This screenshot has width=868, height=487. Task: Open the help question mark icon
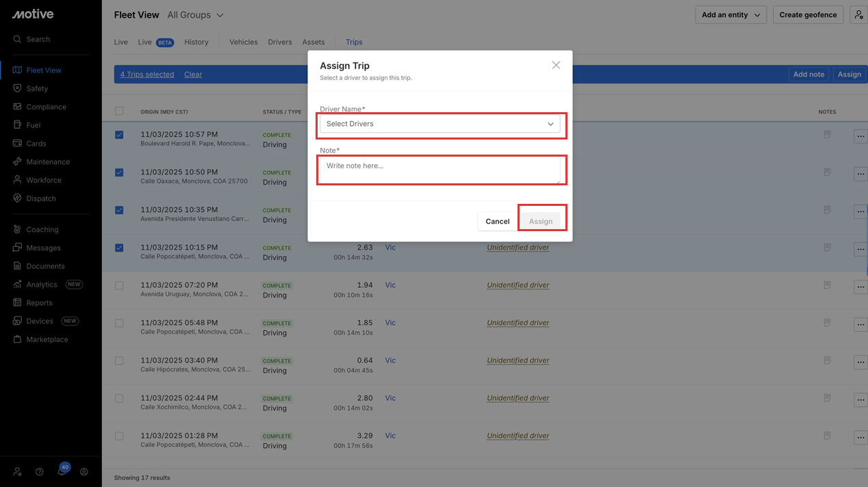tap(40, 472)
